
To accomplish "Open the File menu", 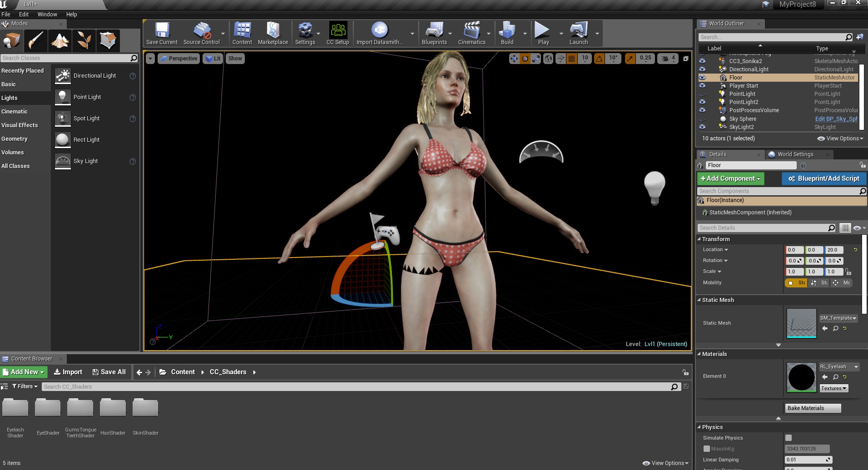I will 6,14.
